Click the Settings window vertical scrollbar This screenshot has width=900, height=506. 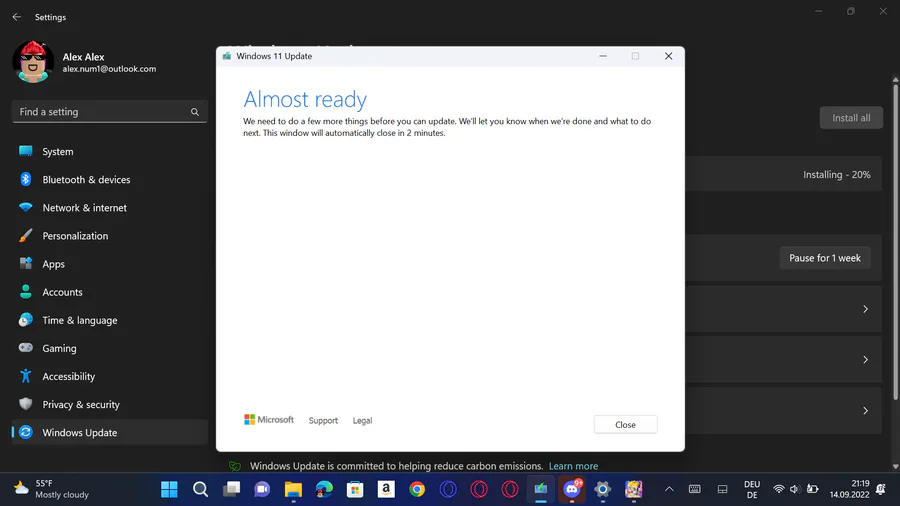895,243
